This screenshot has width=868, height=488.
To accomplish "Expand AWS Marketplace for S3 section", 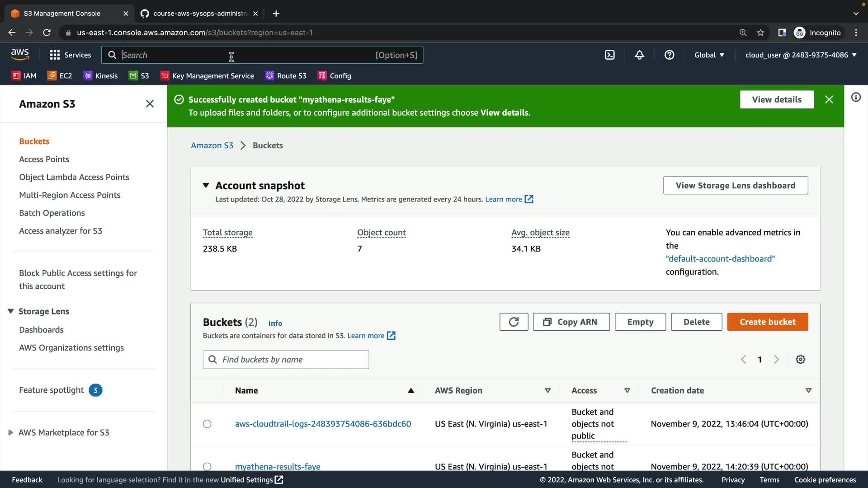I will [x=11, y=432].
